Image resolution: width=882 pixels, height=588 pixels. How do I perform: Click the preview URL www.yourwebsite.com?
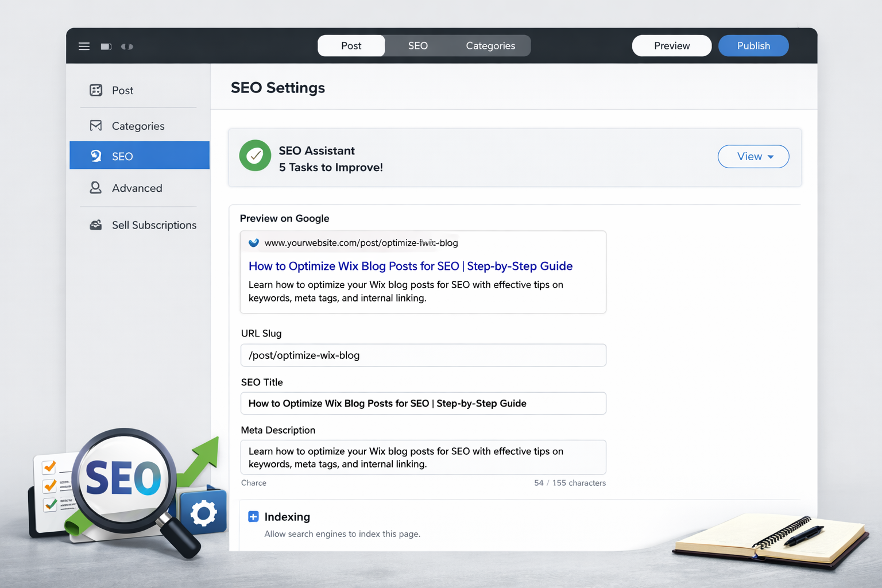tap(361, 243)
